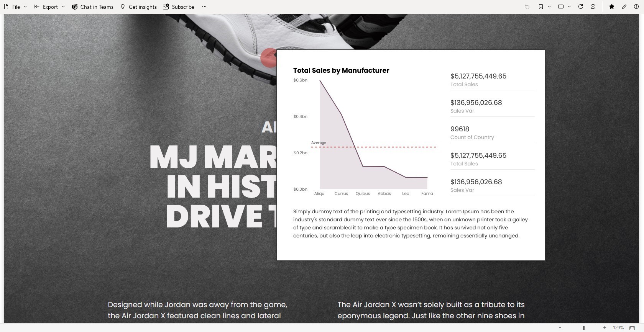Adjust the zoom slider handle
The image size is (644, 332).
click(x=583, y=328)
